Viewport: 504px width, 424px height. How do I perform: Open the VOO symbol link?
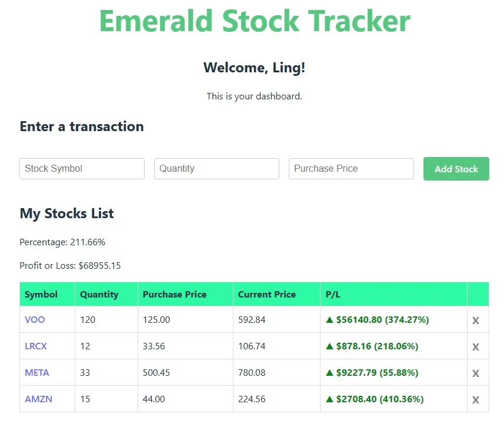pyautogui.click(x=35, y=320)
